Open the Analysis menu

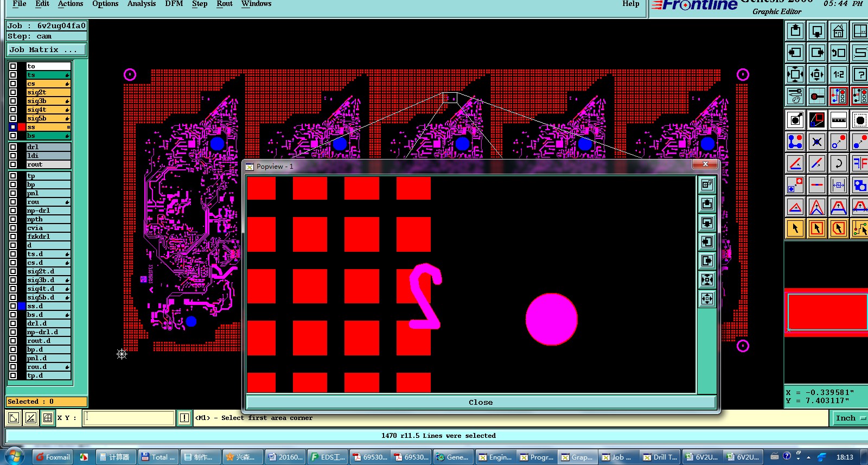(x=142, y=4)
